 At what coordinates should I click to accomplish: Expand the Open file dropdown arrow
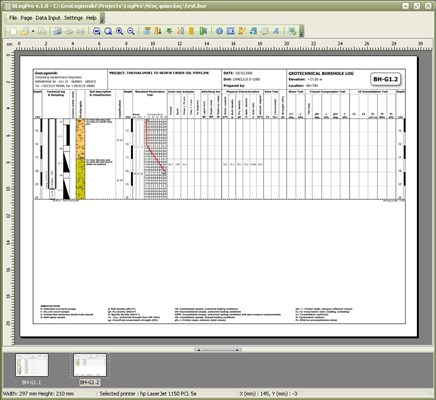(33, 32)
